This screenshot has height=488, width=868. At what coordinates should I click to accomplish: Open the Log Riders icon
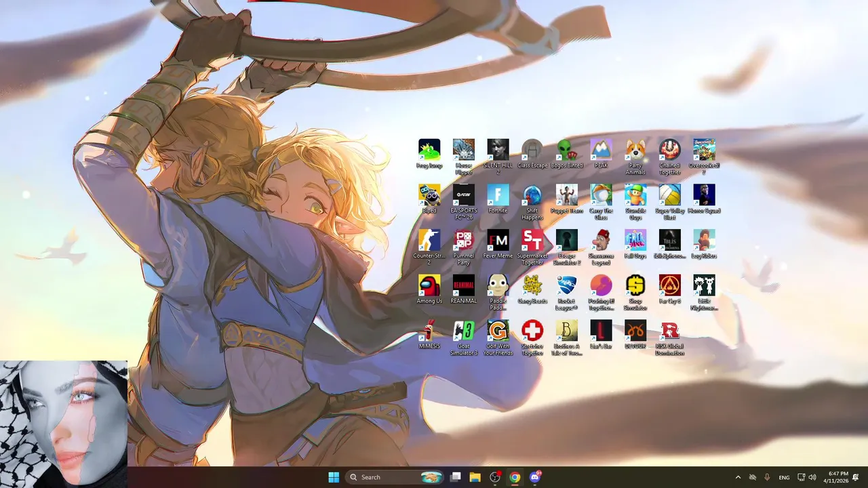click(704, 245)
